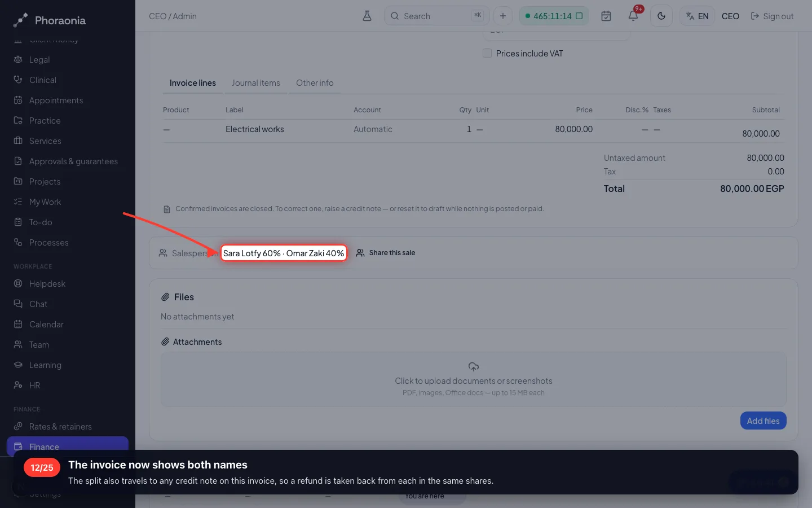Click the Files section heading
The height and width of the screenshot is (508, 812).
(184, 297)
